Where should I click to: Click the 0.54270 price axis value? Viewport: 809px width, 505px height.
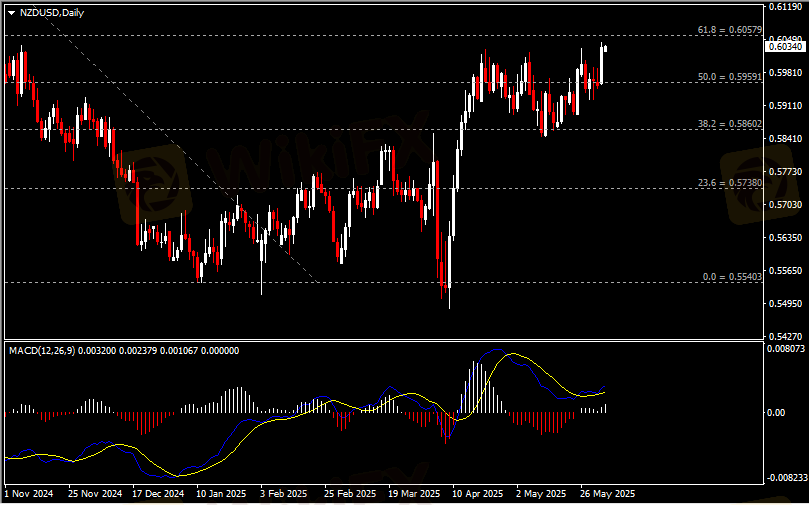[x=785, y=337]
